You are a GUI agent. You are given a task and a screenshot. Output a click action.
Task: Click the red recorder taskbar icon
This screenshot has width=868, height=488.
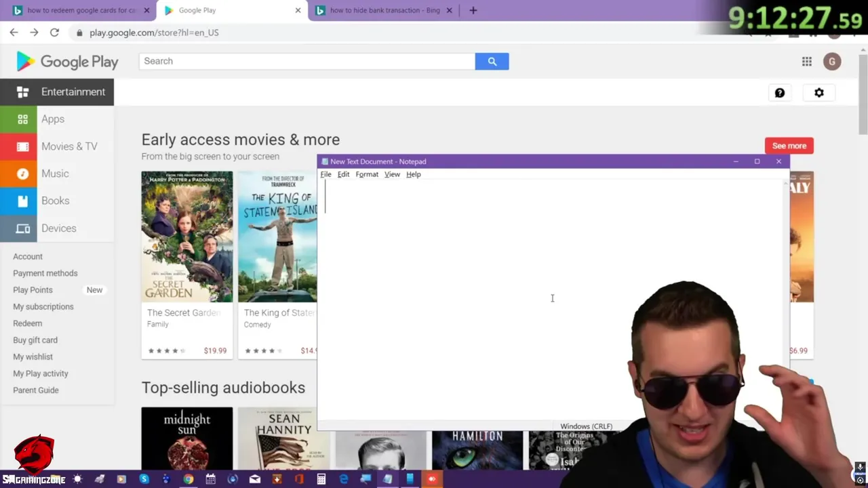click(x=432, y=479)
